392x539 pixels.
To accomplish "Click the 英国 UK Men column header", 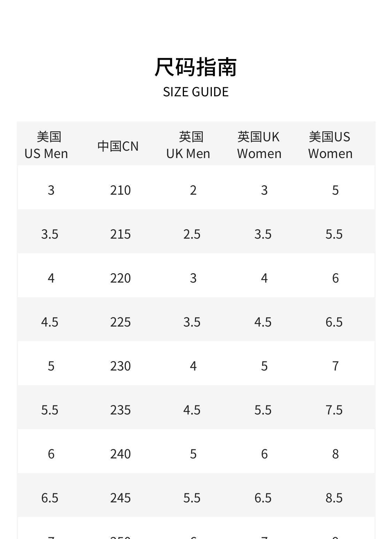I will [189, 145].
